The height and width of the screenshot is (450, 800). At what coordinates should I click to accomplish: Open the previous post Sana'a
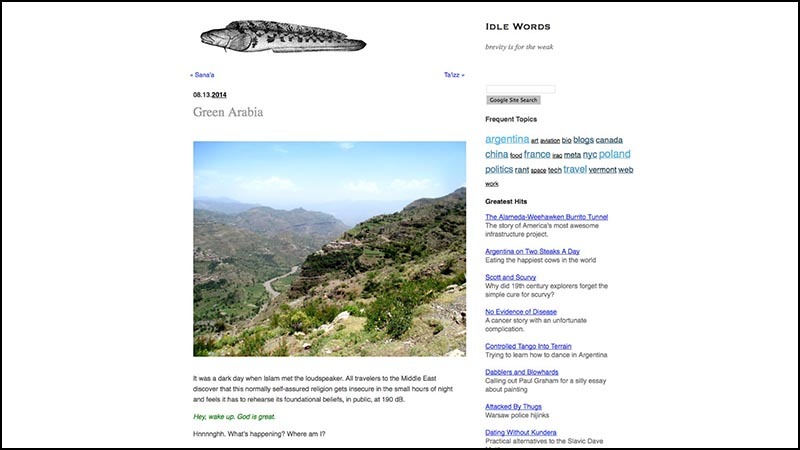[203, 75]
